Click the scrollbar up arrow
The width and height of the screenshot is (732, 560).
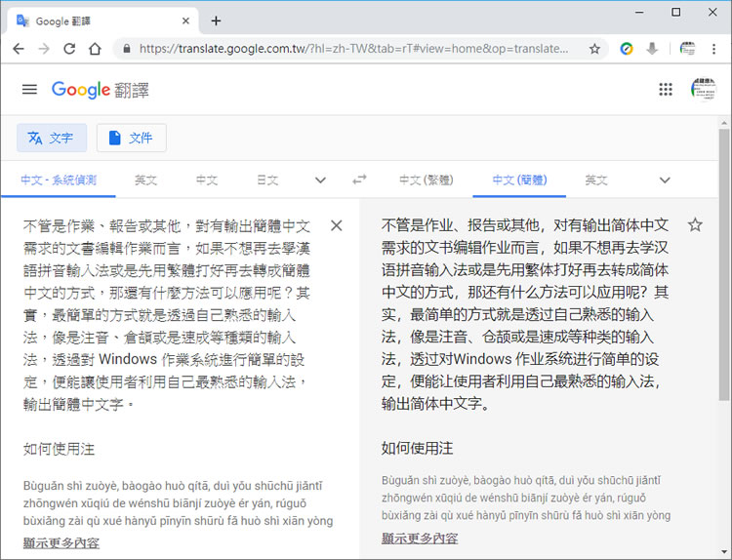(x=724, y=123)
